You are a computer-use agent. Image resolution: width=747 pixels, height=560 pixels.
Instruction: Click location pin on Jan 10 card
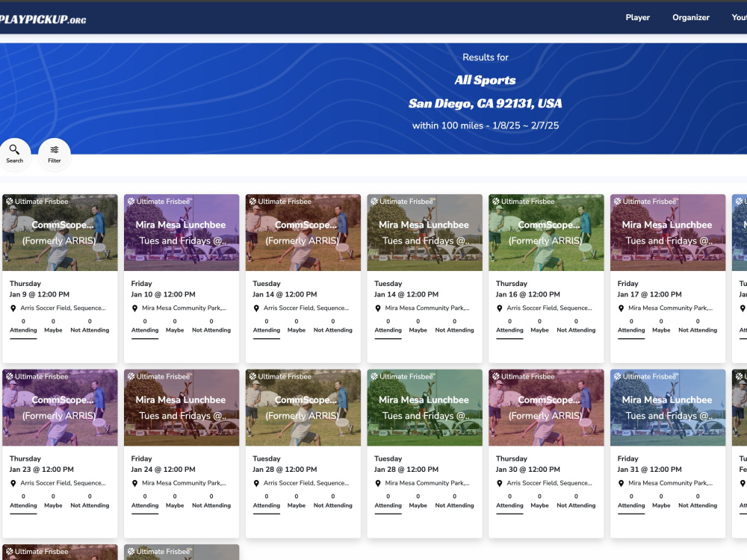(134, 308)
